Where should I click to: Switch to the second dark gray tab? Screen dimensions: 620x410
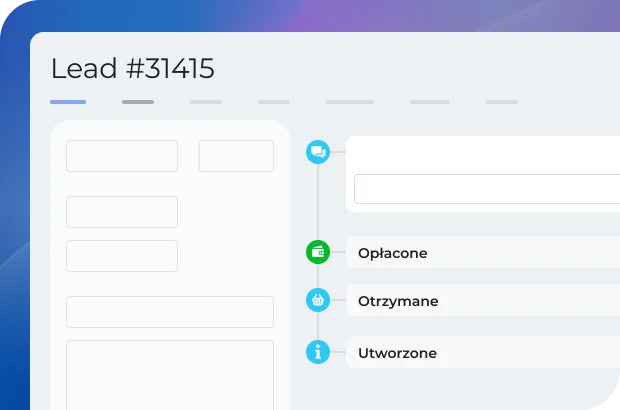(x=138, y=102)
